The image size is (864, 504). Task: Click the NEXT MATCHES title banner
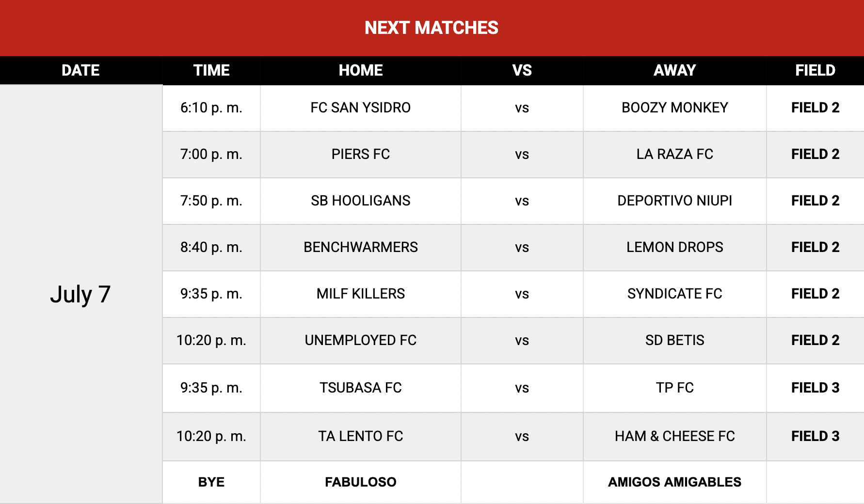tap(432, 28)
